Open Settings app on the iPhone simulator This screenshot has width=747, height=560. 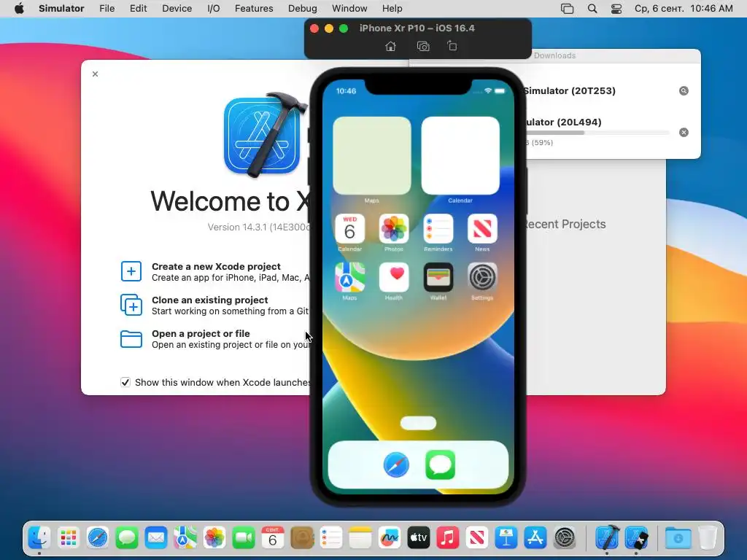coord(482,277)
